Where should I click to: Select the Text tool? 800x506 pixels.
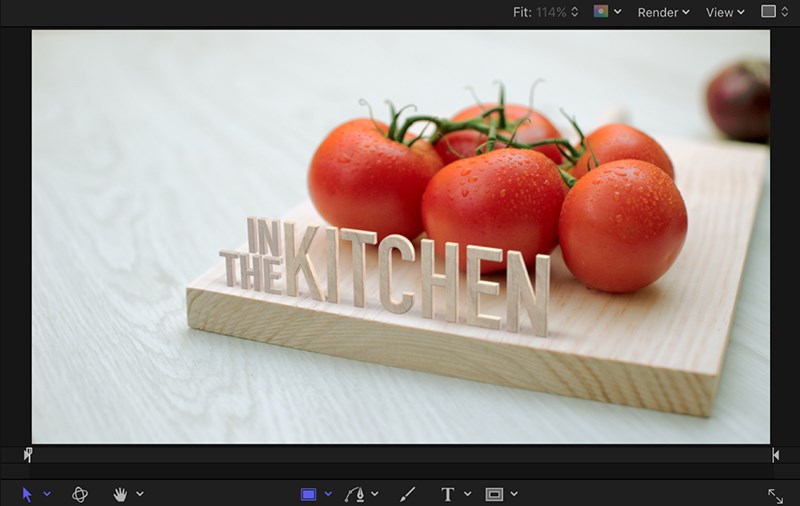(x=447, y=494)
